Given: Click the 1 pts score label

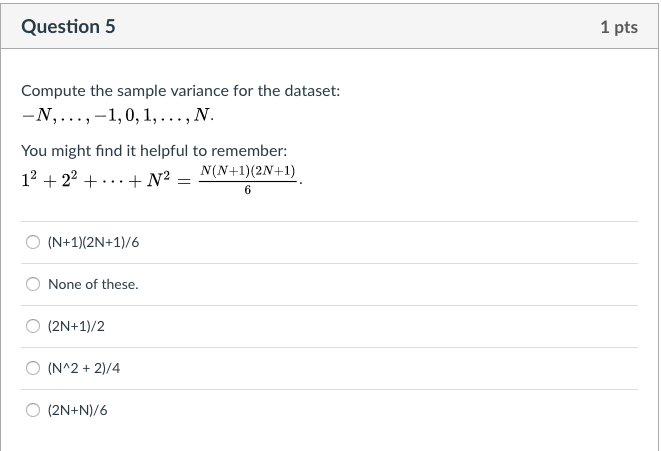Looking at the screenshot, I should pos(619,27).
